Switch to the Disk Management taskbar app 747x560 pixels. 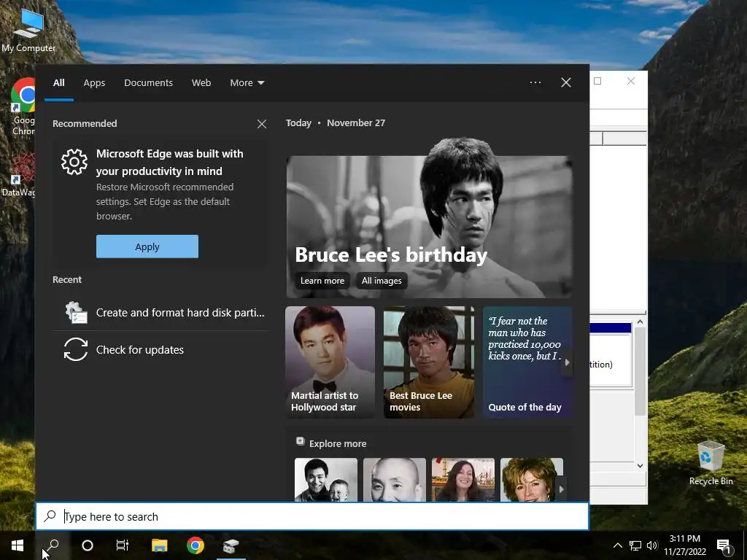pos(231,545)
